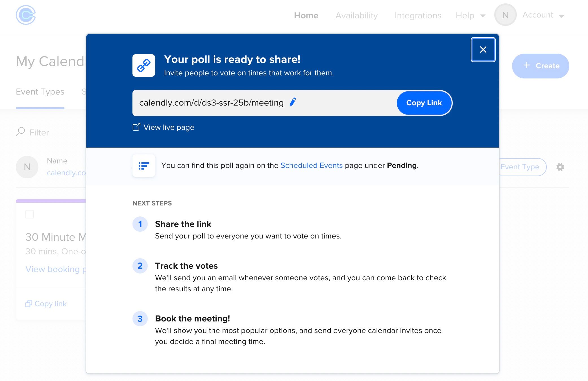This screenshot has height=381, width=588.
Task: Open the Integrations page
Action: click(x=418, y=16)
